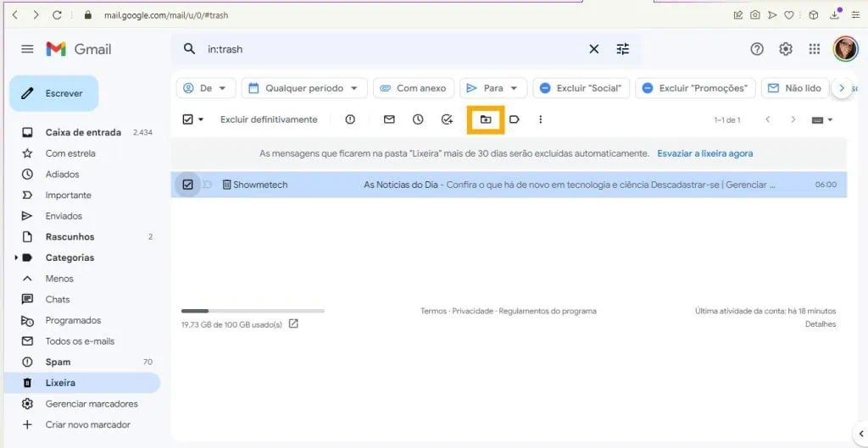Image resolution: width=868 pixels, height=448 pixels.
Task: Click the Move to folder icon
Action: 486,119
